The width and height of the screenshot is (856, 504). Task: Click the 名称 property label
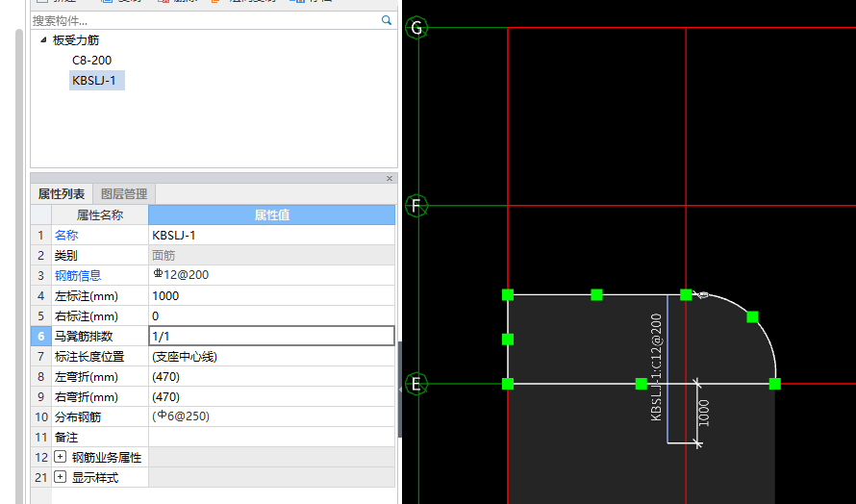pos(66,236)
